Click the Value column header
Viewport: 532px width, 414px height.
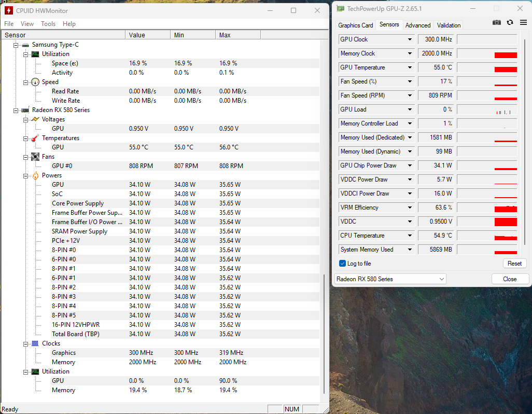(148, 35)
